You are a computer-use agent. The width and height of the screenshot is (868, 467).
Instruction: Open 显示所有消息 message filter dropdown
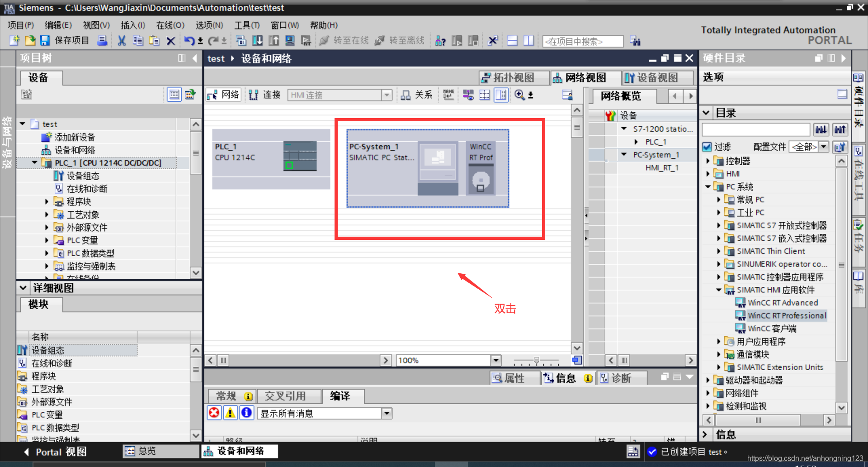click(387, 413)
